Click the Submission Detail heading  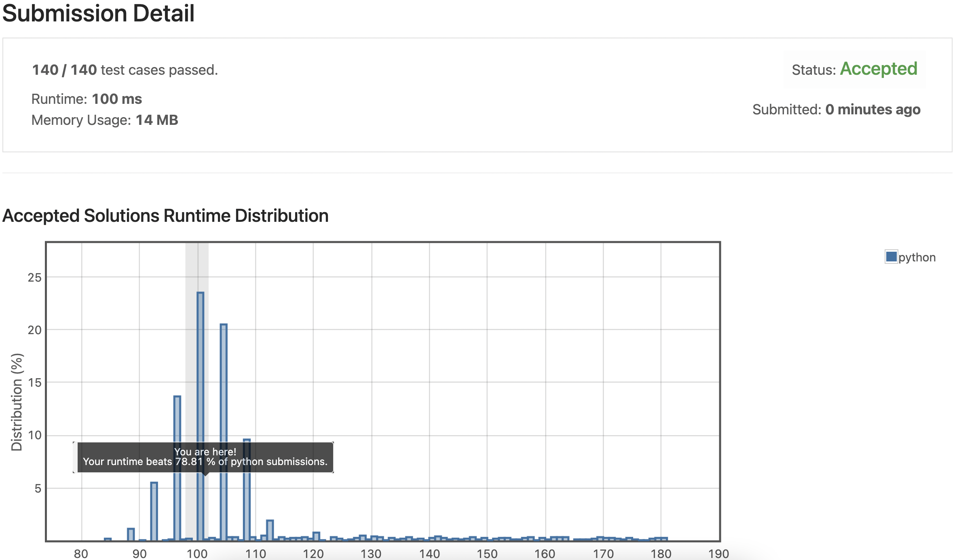[98, 13]
